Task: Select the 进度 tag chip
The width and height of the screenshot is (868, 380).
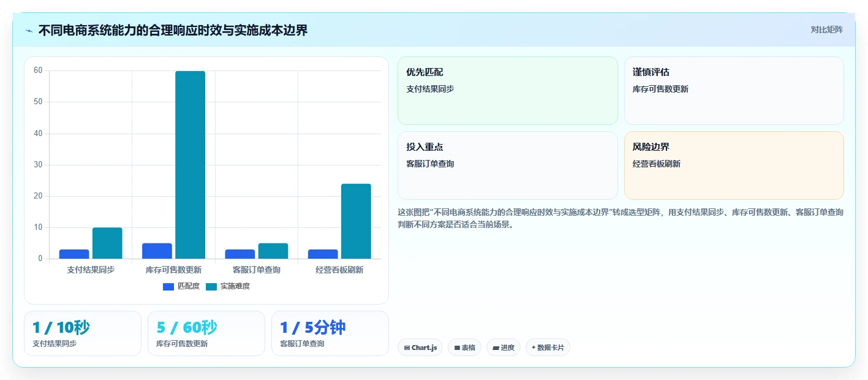Action: click(504, 348)
